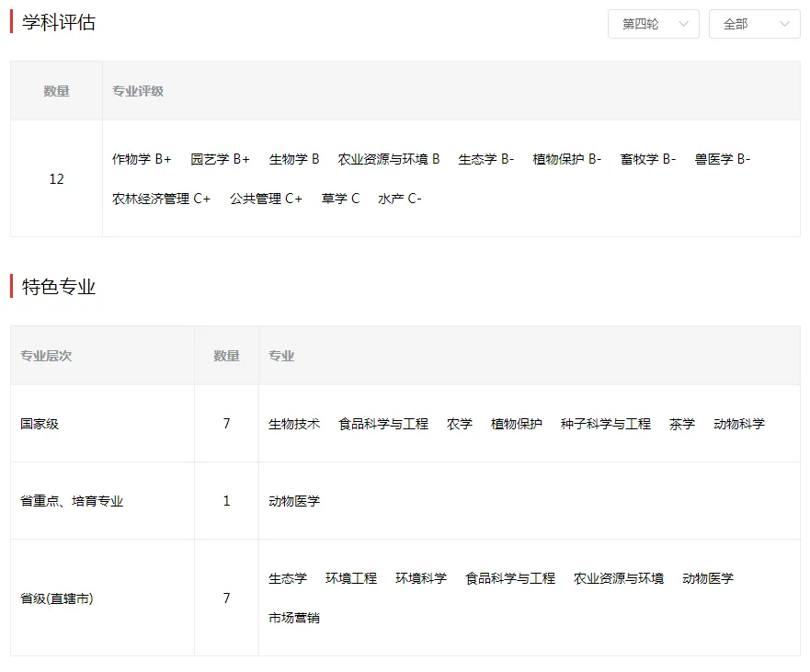810x672 pixels.
Task: Open the 第四轮 evaluation round dropdown
Action: [653, 24]
